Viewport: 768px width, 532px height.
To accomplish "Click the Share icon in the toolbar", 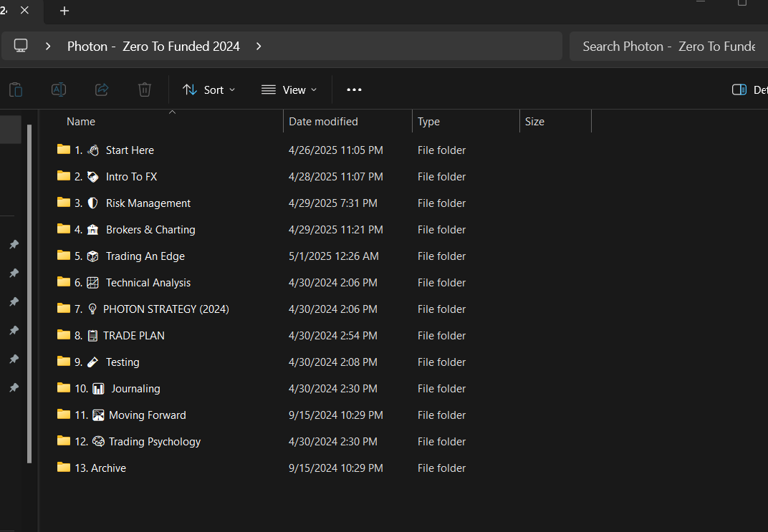I will pos(102,90).
